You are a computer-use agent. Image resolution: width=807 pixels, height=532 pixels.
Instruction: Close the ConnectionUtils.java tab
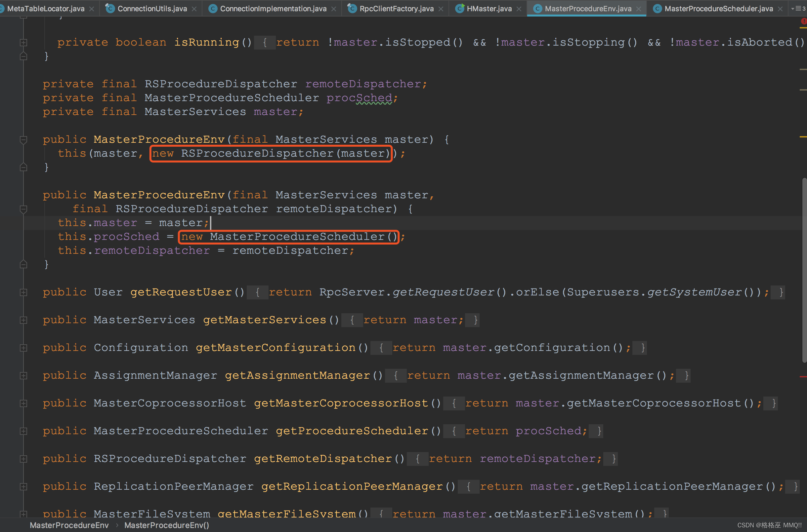coord(194,9)
